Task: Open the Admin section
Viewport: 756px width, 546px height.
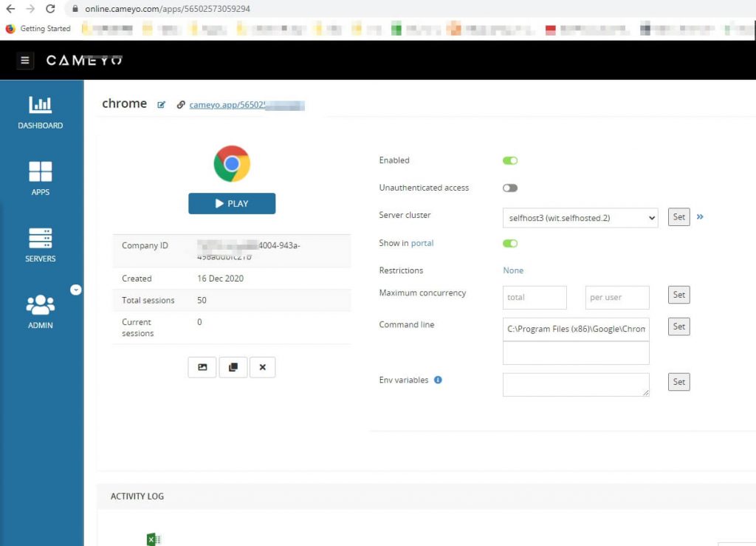Action: 41,312
